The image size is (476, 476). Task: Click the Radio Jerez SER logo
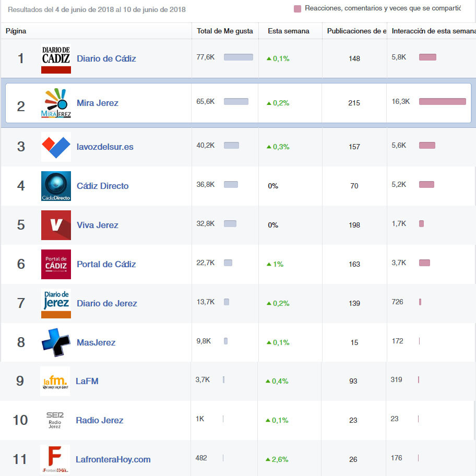(x=55, y=420)
